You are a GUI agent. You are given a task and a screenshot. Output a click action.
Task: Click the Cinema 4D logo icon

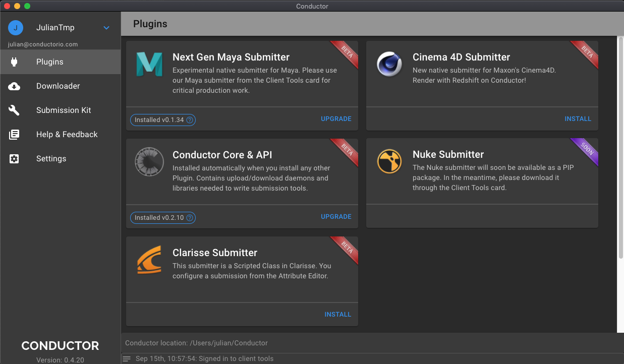point(389,64)
